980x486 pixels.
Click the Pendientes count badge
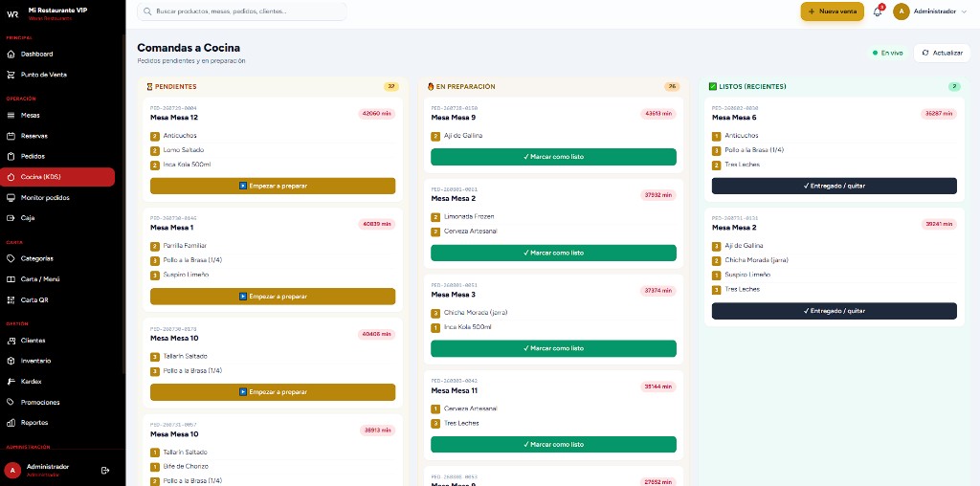click(391, 87)
